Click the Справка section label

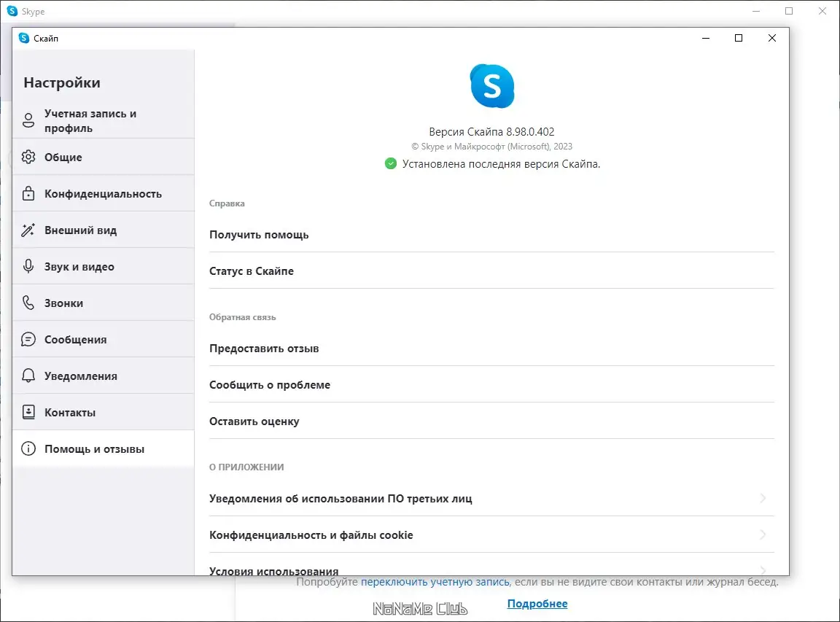point(227,203)
